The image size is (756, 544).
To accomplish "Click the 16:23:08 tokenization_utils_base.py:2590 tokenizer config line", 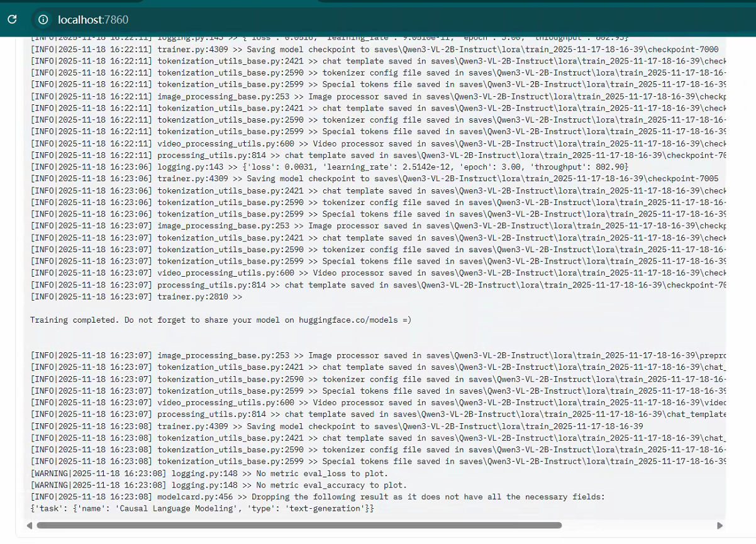I will point(378,450).
